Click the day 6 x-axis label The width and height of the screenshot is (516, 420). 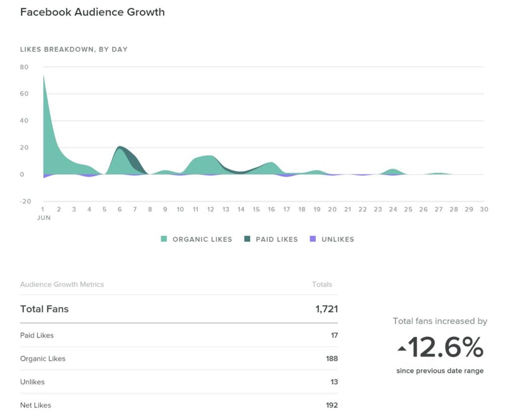pos(119,209)
